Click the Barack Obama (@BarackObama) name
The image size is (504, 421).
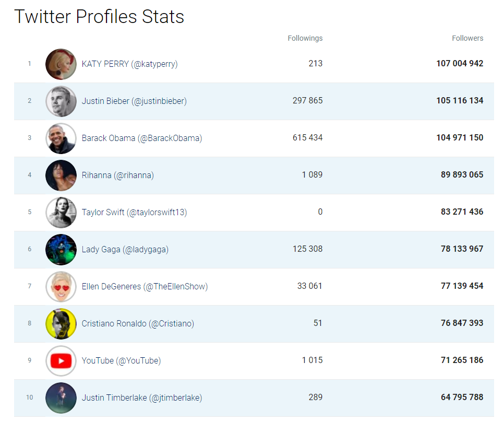pyautogui.click(x=142, y=138)
